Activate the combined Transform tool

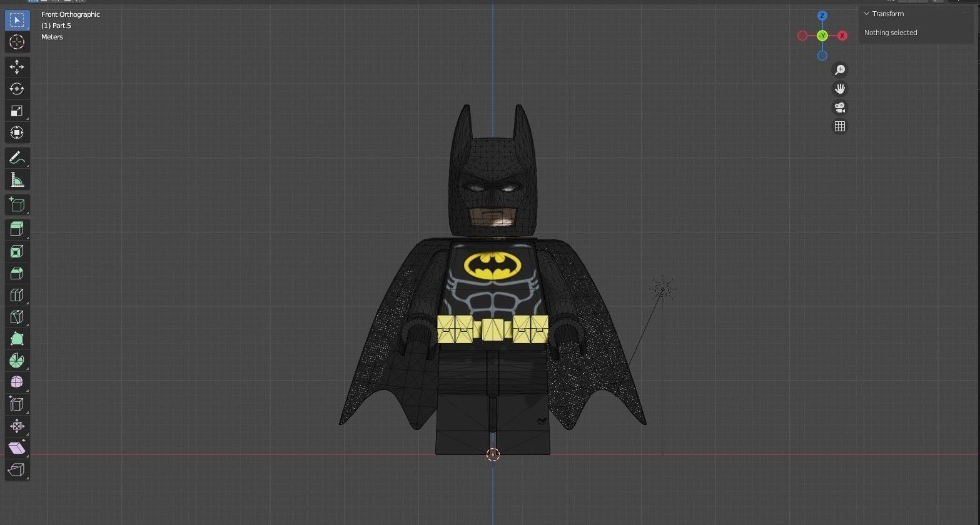[x=17, y=132]
